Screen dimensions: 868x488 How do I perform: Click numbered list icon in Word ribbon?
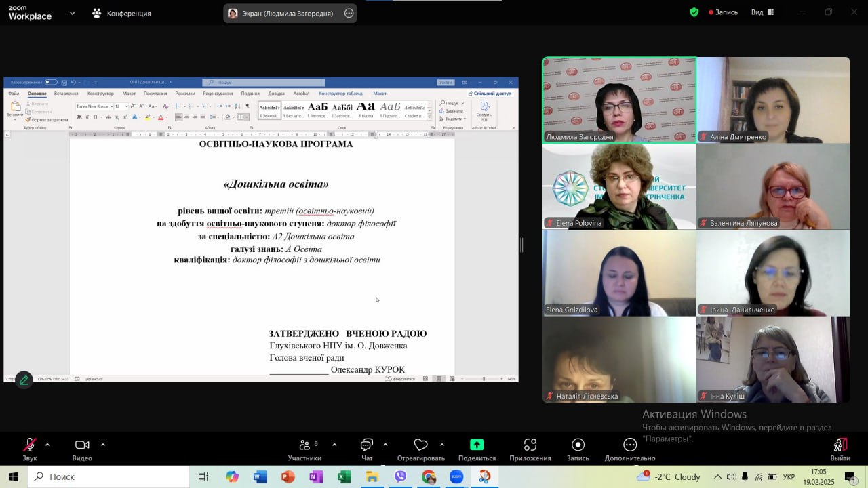tap(191, 106)
